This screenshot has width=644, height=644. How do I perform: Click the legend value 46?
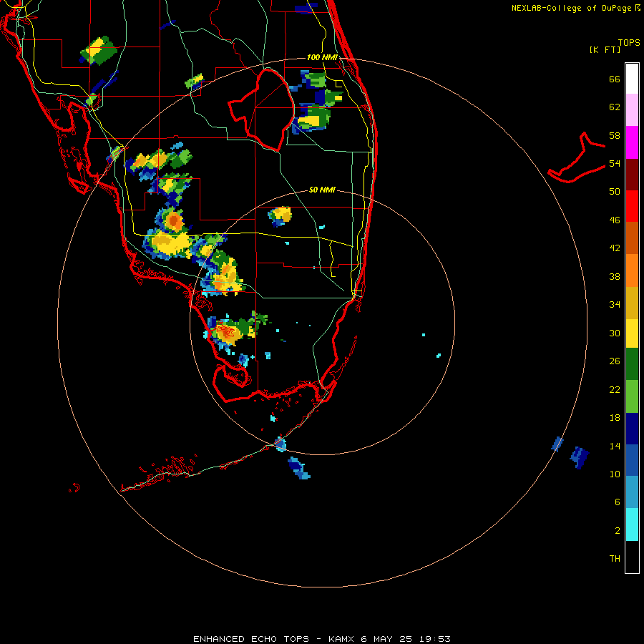click(x=615, y=220)
